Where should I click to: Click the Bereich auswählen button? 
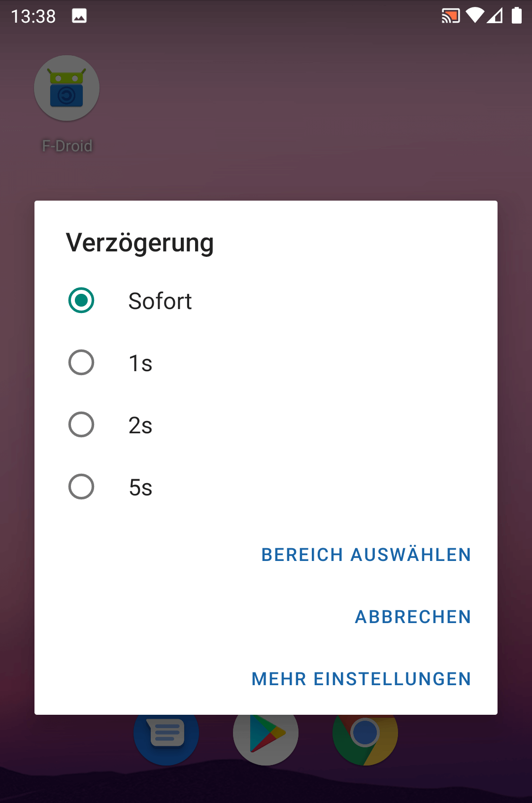(366, 555)
